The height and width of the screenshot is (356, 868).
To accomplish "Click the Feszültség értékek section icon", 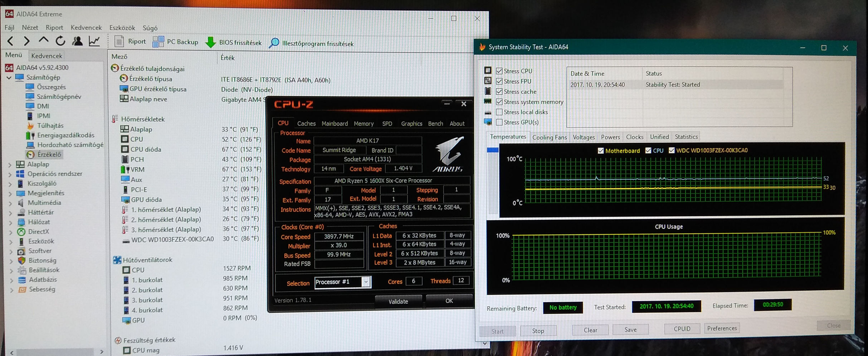I will [x=118, y=340].
